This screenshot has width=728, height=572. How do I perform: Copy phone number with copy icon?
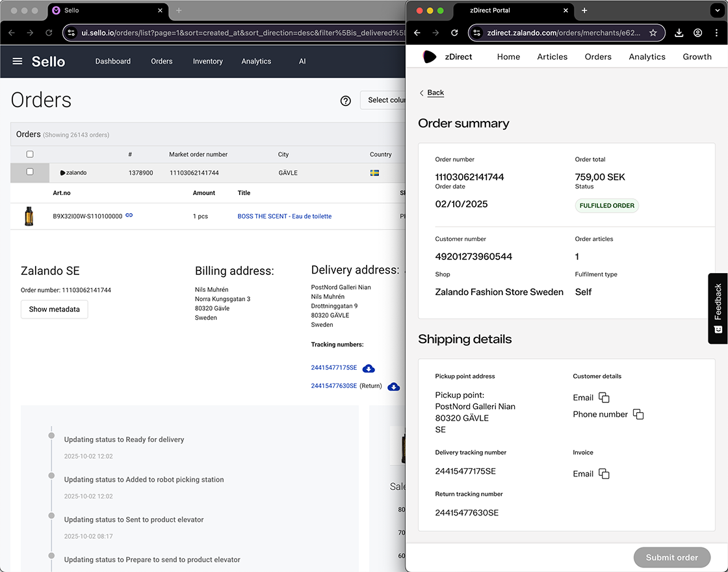click(x=638, y=414)
